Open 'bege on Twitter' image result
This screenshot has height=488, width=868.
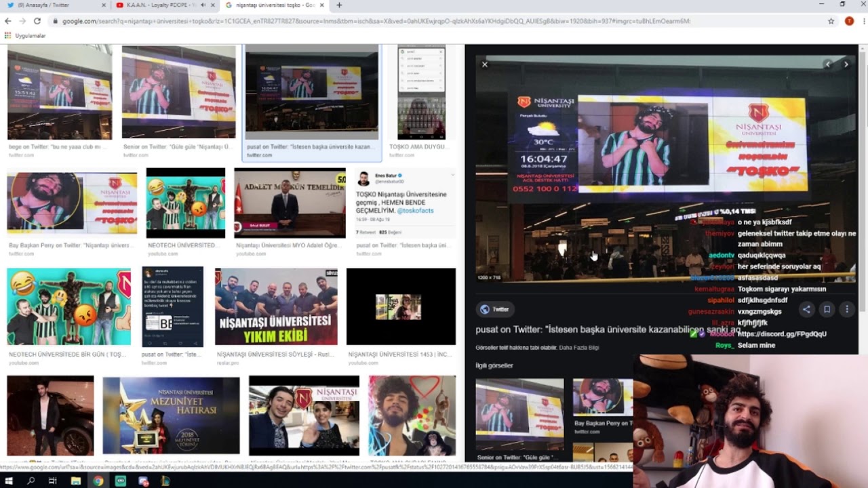(60, 92)
